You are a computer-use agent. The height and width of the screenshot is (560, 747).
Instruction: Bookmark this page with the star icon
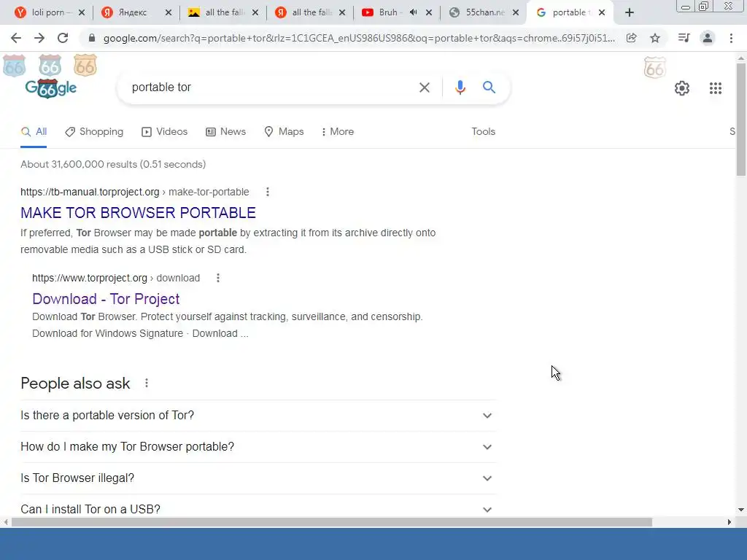click(655, 38)
